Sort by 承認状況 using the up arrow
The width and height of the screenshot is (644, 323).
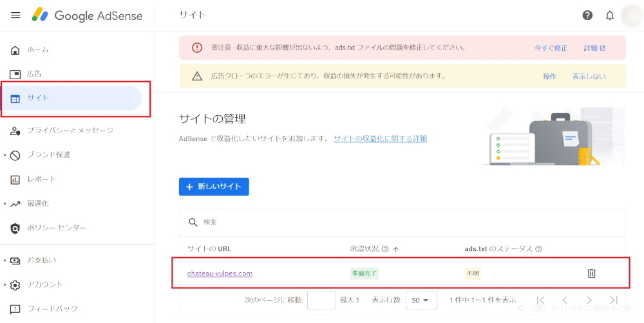[396, 249]
